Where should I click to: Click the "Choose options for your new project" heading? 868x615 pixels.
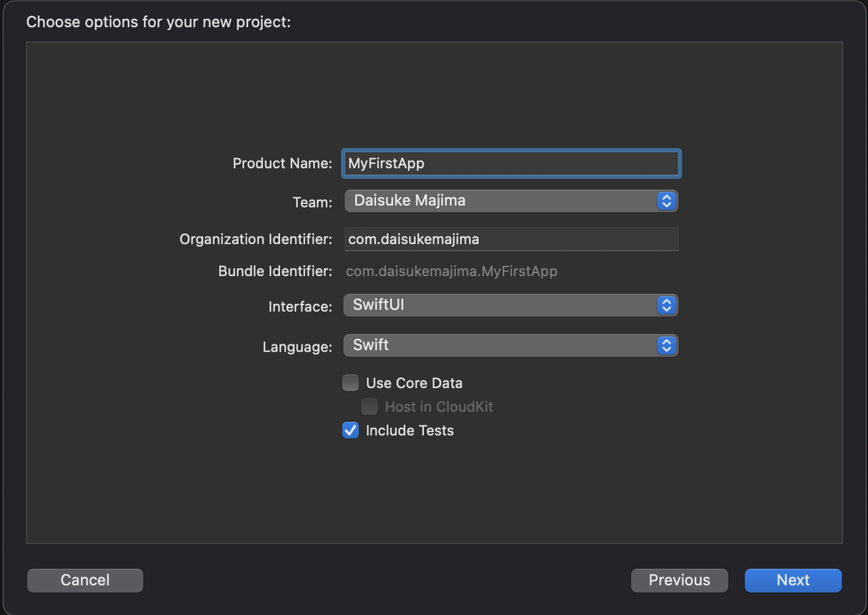point(159,22)
